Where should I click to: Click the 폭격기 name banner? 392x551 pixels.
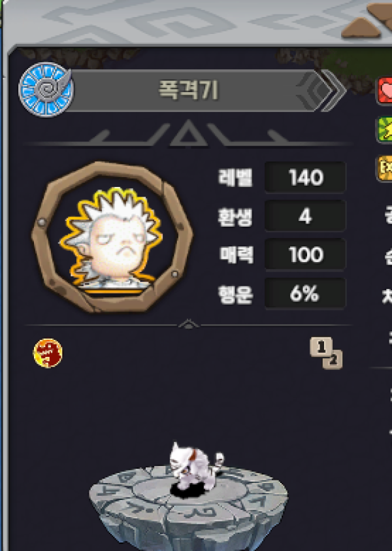pyautogui.click(x=189, y=90)
